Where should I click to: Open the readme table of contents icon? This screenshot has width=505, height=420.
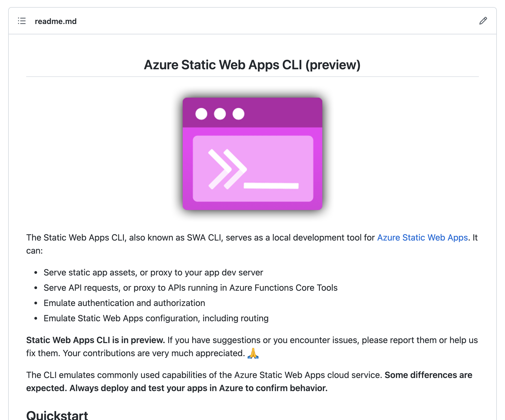[22, 21]
